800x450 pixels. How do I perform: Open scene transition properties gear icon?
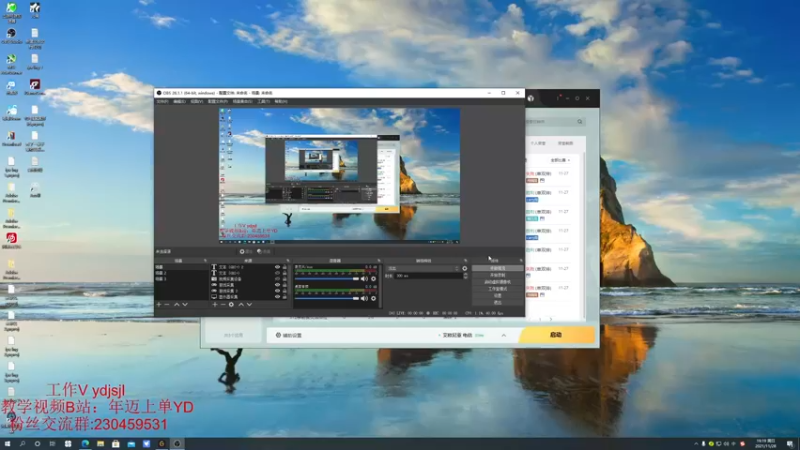[x=464, y=268]
